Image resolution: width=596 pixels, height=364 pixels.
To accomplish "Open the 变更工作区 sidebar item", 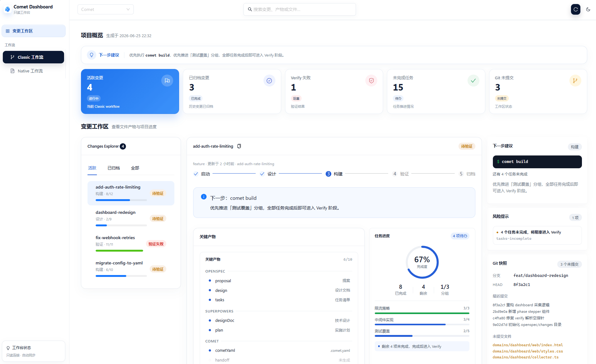I will (x=34, y=31).
